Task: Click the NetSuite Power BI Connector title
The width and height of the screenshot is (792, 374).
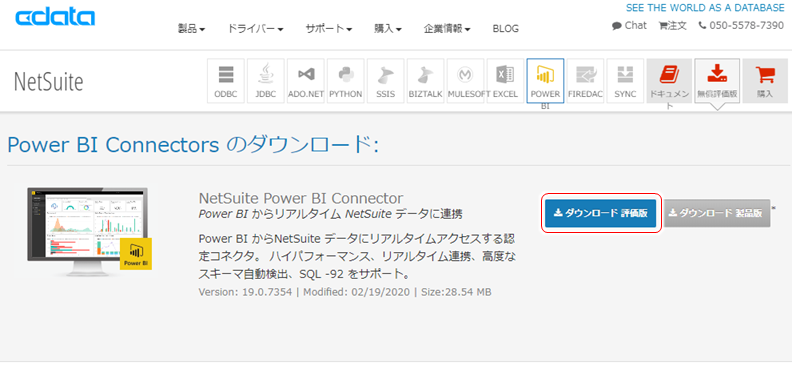Action: point(301,198)
